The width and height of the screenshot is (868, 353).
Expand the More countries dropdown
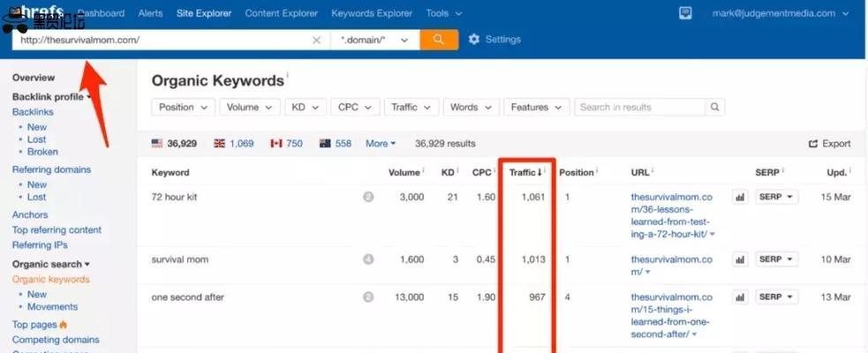coord(381,143)
